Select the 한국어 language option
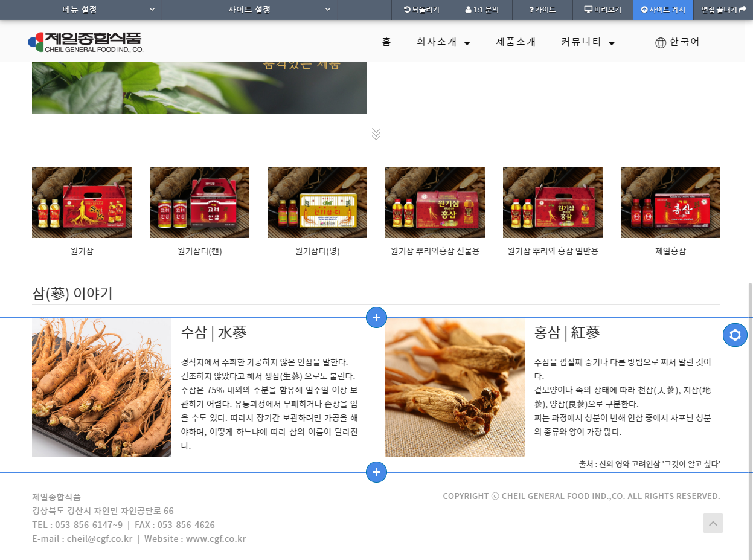This screenshot has width=753, height=560. (685, 42)
